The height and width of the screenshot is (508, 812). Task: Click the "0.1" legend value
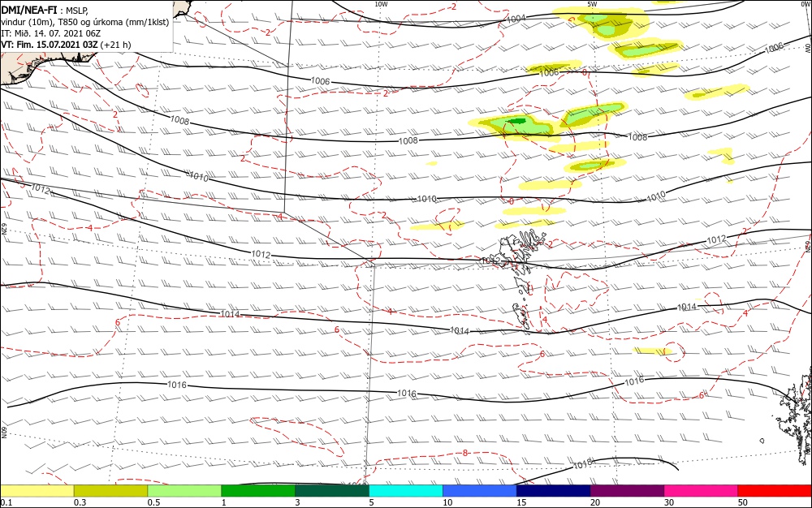(6, 503)
